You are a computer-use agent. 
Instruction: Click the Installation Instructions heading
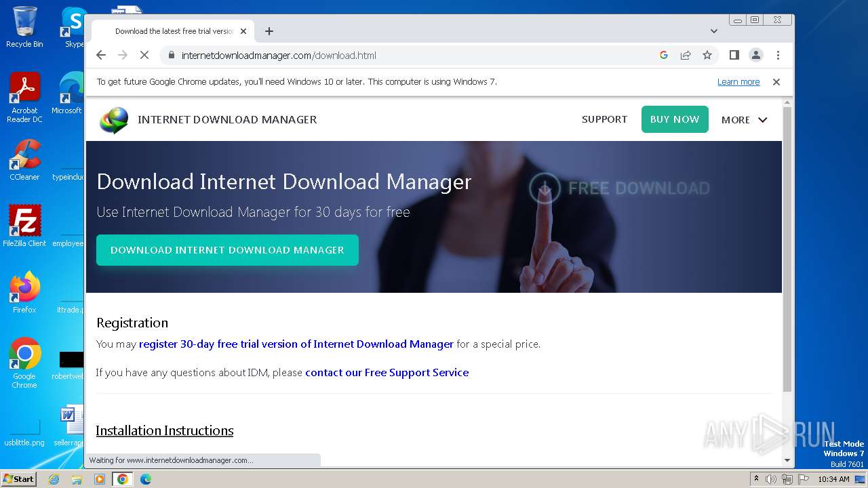[x=165, y=431]
